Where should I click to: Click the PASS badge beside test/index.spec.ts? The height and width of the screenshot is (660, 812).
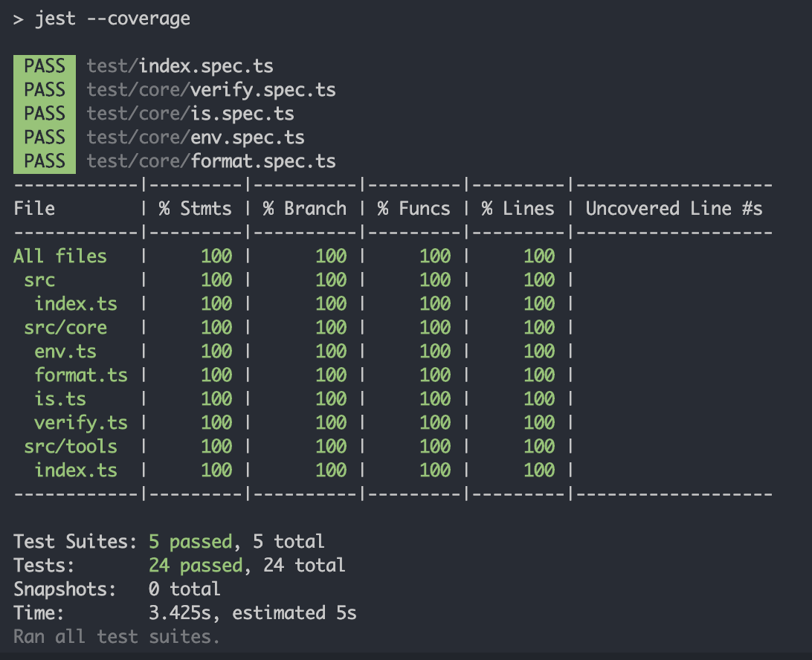pos(45,66)
